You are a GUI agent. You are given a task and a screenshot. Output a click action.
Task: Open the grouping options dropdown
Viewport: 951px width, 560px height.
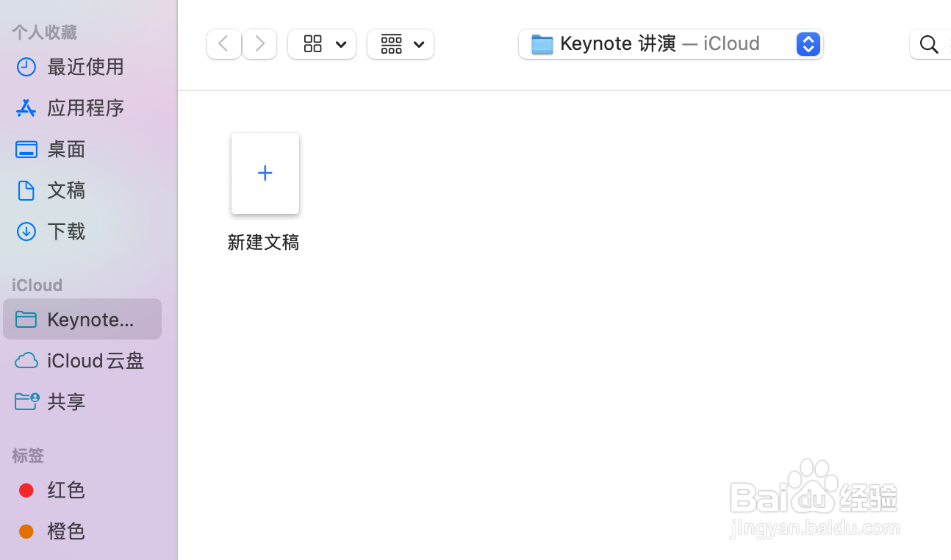pos(400,44)
